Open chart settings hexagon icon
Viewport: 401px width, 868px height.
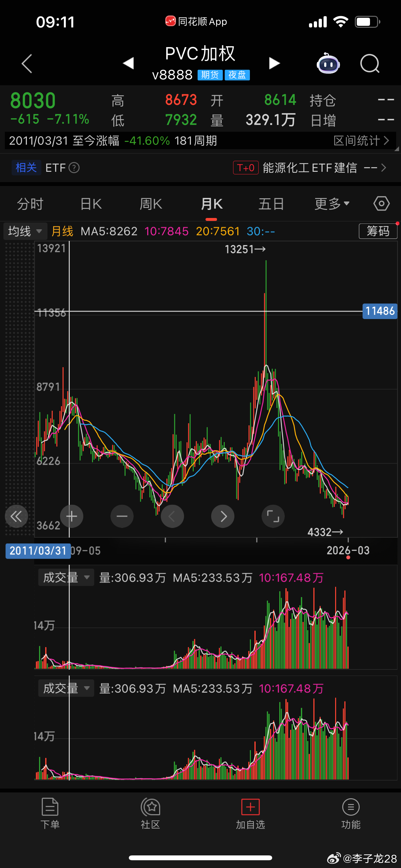381,203
